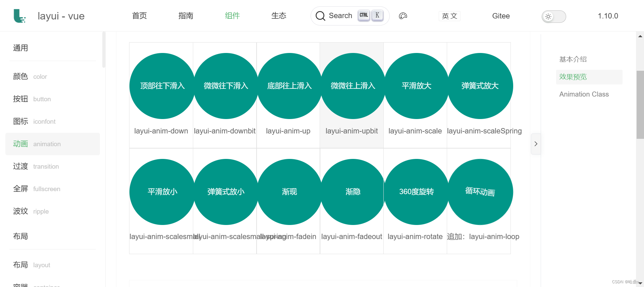Open the 生态 nav item

[279, 16]
